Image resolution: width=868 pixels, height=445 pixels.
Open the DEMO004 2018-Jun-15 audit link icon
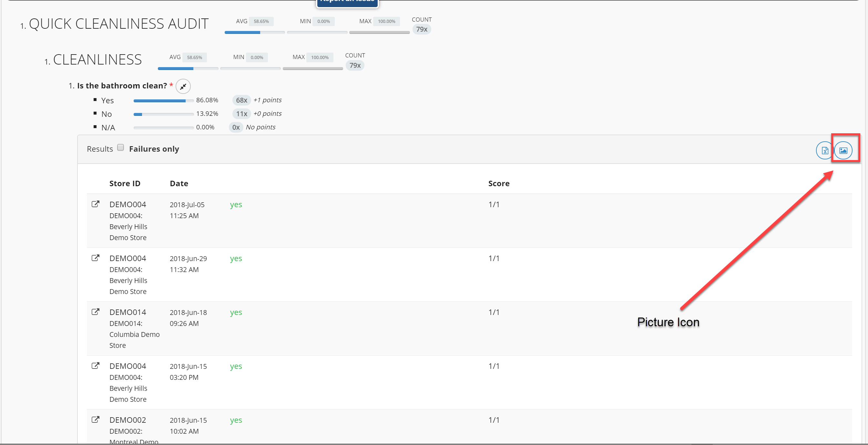[x=95, y=366]
